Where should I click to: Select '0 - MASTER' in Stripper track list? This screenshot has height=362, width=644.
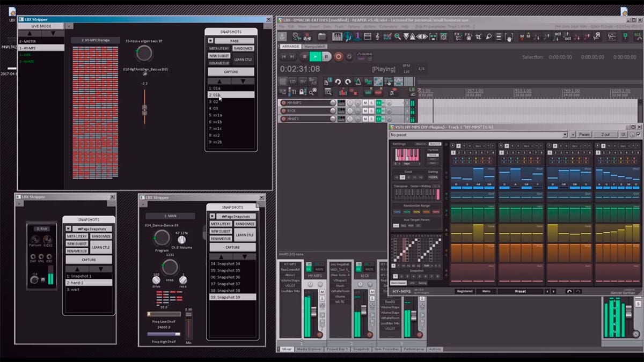click(x=41, y=41)
